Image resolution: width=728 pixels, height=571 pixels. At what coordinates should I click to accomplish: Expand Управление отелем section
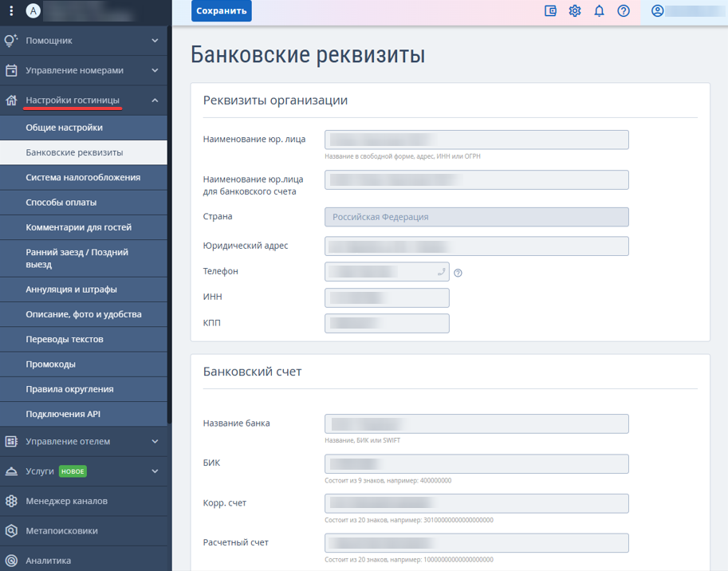(155, 442)
